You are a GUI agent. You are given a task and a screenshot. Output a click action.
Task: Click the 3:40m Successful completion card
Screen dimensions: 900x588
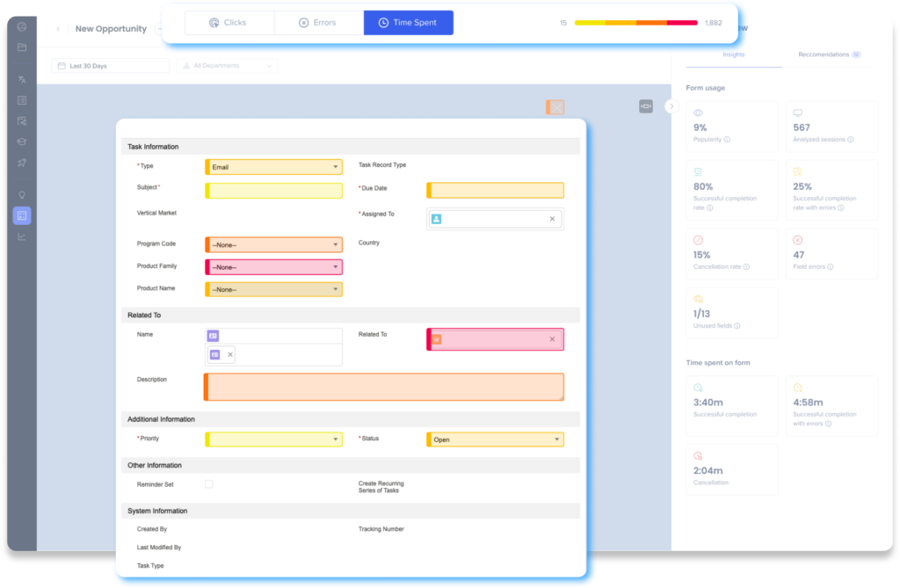click(x=732, y=405)
